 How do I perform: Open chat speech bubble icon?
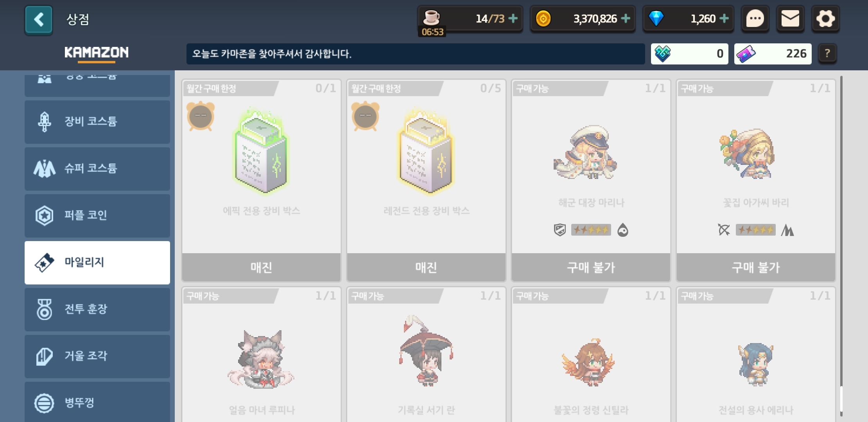coord(755,19)
